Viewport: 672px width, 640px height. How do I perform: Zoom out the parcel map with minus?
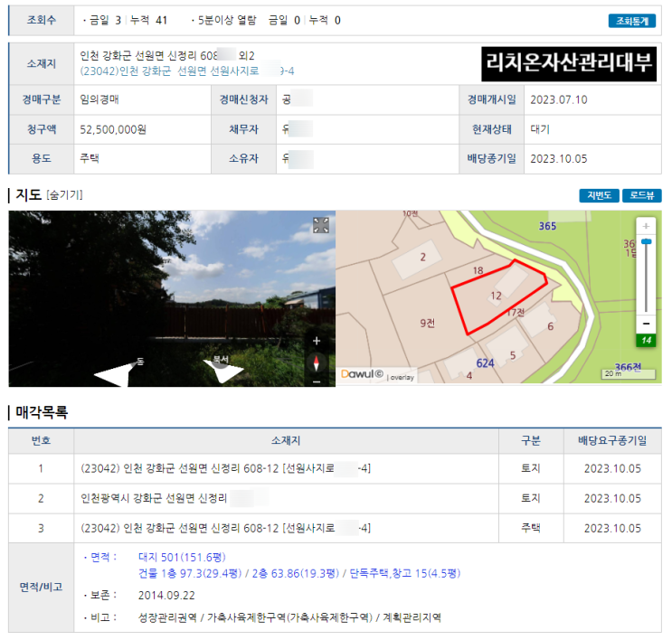point(646,324)
